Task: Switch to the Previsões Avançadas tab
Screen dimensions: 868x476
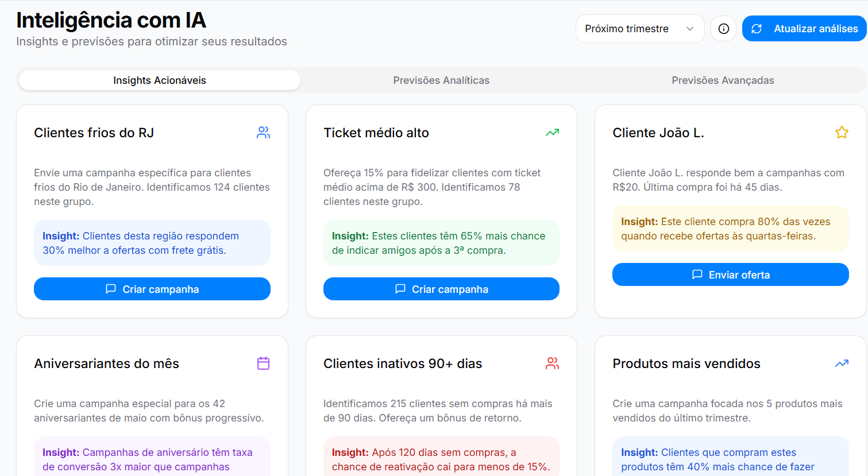Action: [x=723, y=80]
